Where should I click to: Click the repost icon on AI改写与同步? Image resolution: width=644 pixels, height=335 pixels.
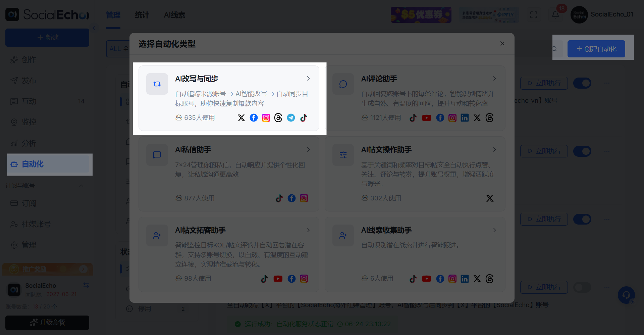(x=157, y=84)
